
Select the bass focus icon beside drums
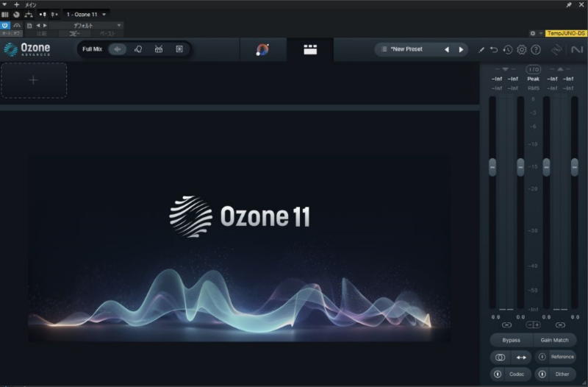coord(179,49)
